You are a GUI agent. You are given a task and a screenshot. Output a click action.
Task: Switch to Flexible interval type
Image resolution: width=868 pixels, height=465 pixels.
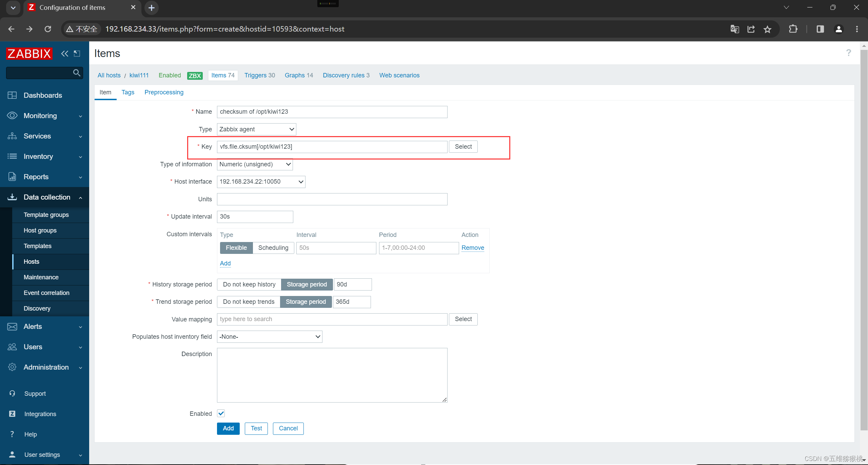235,248
